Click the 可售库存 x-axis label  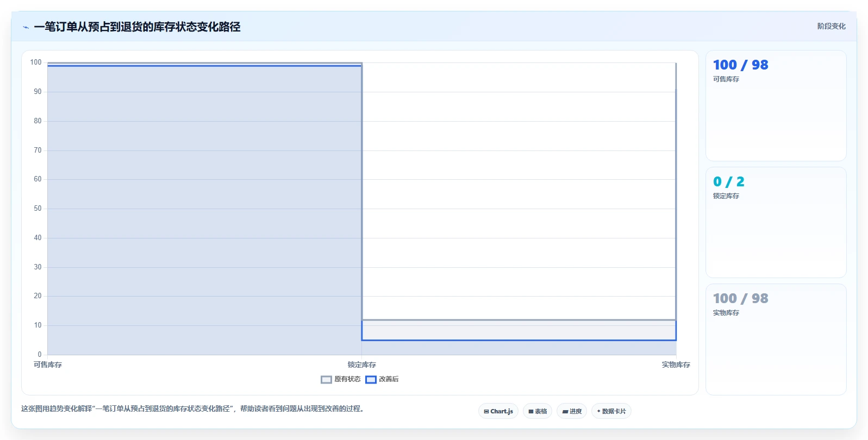click(48, 364)
